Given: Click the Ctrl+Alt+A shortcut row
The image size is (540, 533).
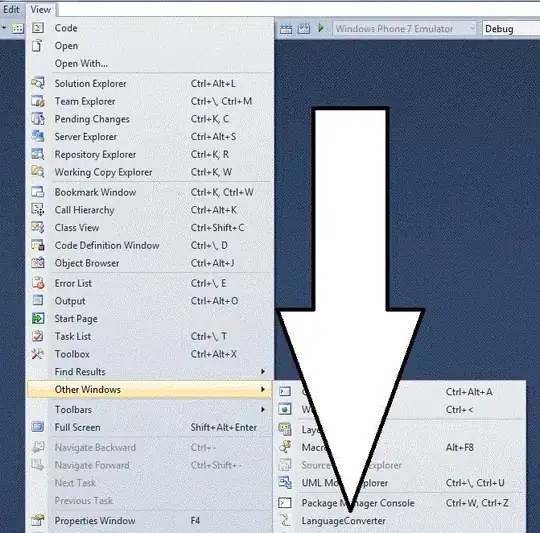Looking at the screenshot, I should pyautogui.click(x=400, y=392).
